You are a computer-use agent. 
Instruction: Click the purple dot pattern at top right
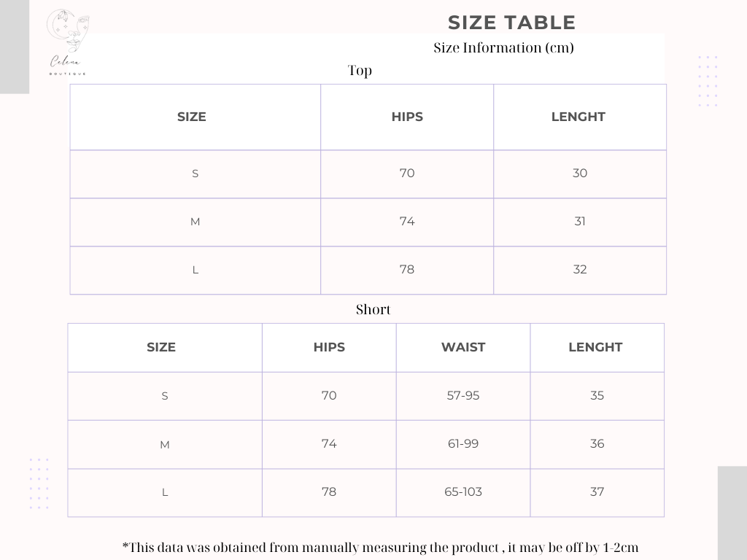pos(708,81)
